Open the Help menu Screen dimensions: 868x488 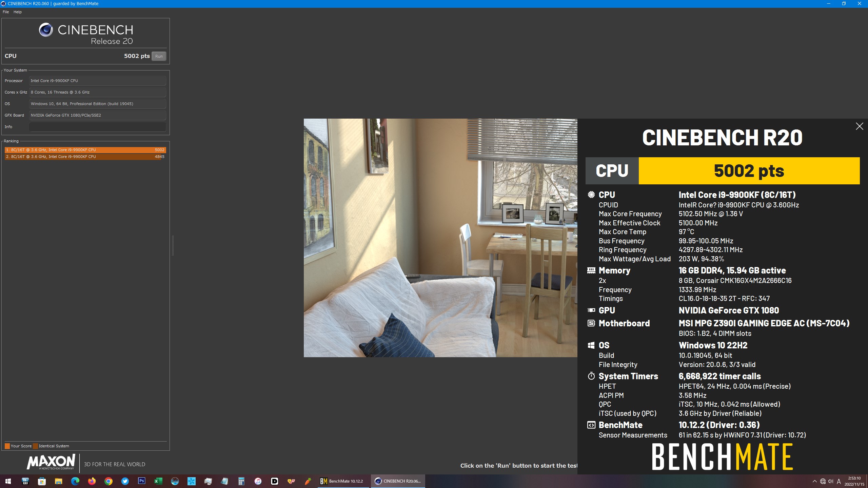coord(18,12)
